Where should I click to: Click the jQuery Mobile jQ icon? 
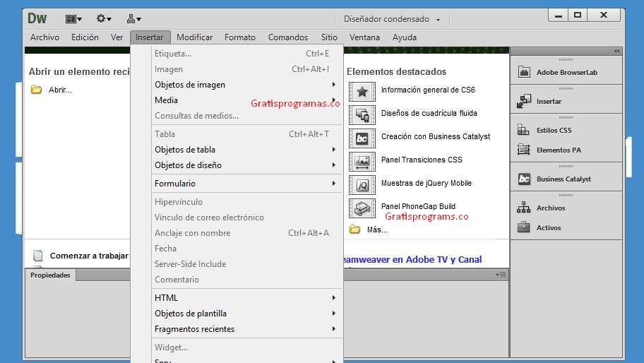pos(362,185)
